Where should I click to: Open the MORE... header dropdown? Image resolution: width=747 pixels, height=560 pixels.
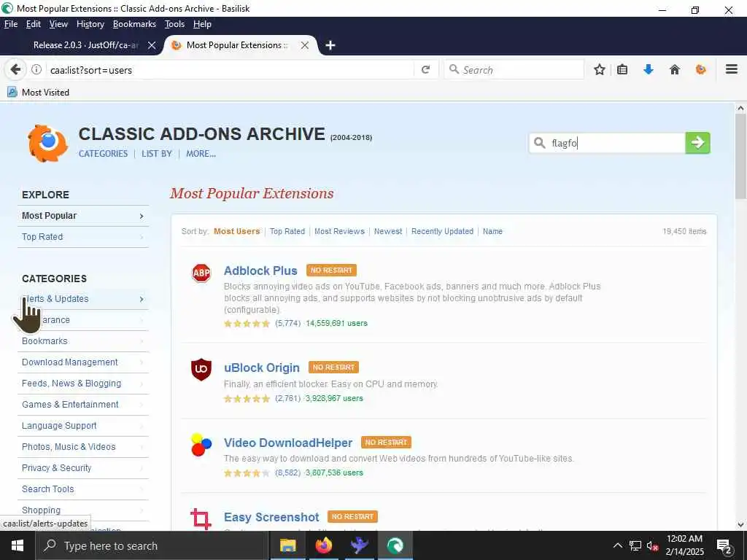click(201, 154)
